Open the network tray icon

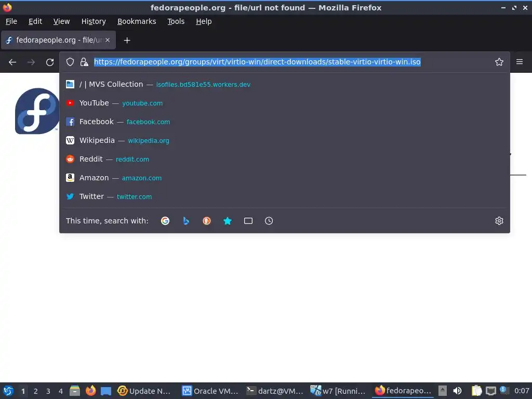490,391
